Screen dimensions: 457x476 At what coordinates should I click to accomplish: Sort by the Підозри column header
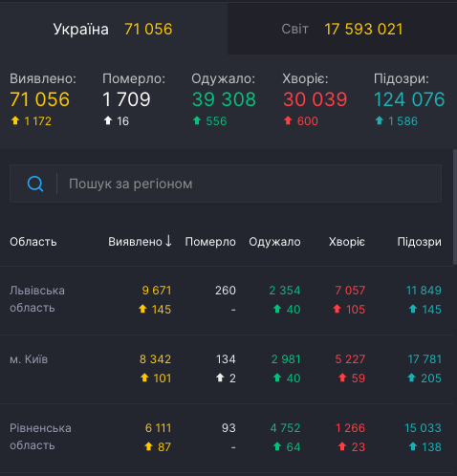tap(419, 242)
